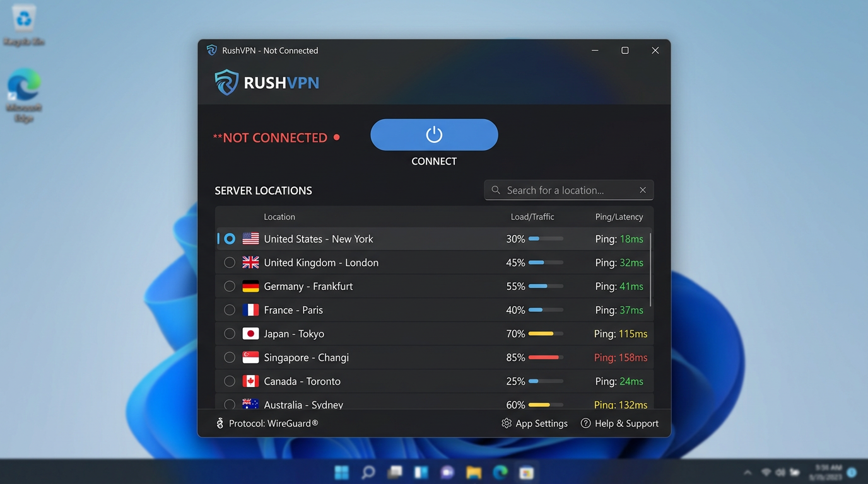Click the "55%" load value for Frankfurt
This screenshot has height=484, width=868.
coord(515,286)
